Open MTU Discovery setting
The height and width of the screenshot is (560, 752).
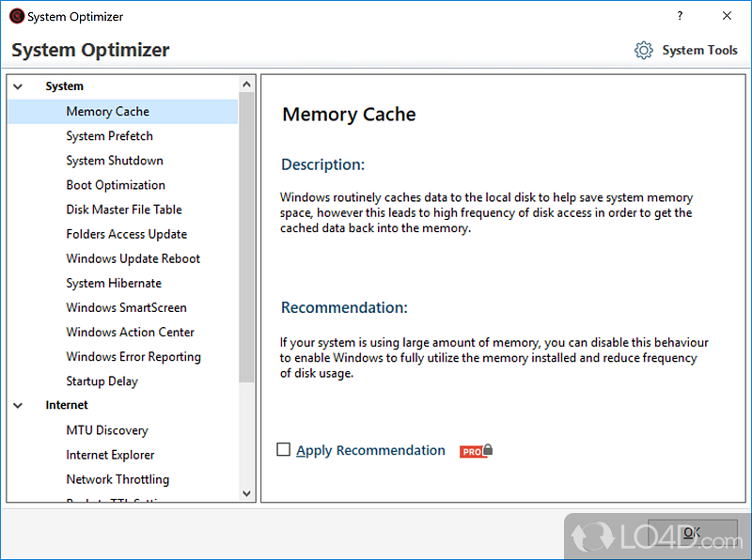107,430
